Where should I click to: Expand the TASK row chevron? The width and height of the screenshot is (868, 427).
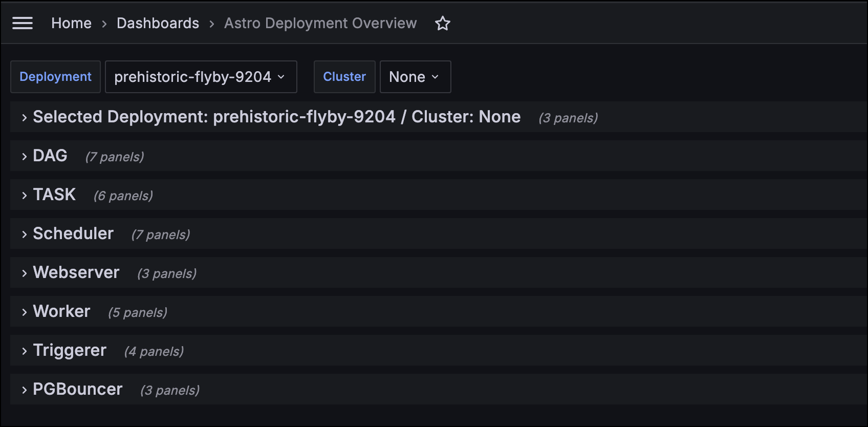(24, 196)
